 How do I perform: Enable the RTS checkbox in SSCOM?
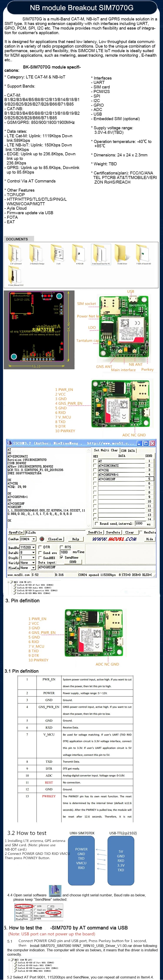pos(62,547)
